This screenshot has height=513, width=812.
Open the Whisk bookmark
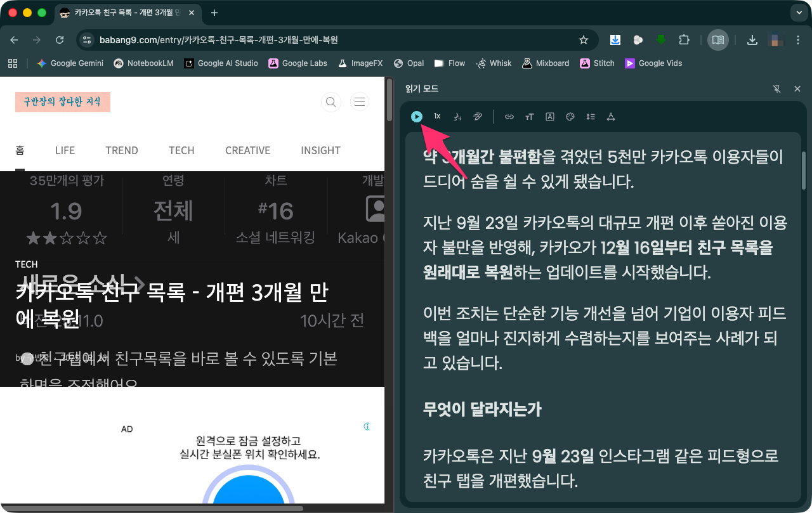(494, 63)
